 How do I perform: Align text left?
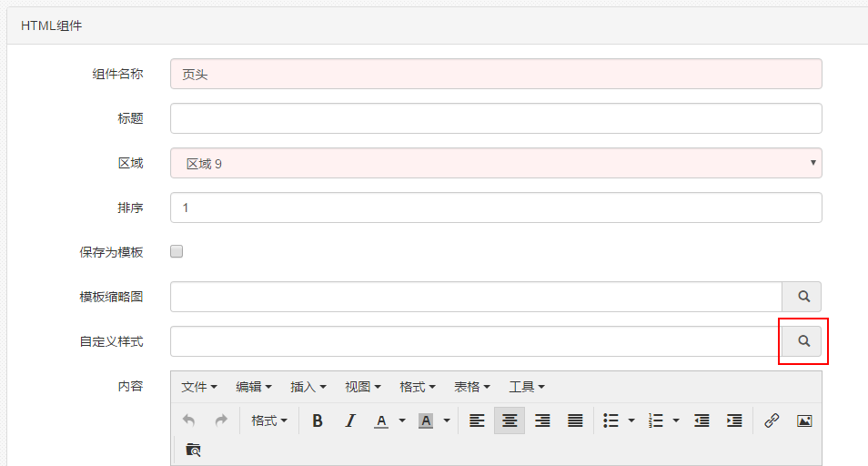[477, 420]
